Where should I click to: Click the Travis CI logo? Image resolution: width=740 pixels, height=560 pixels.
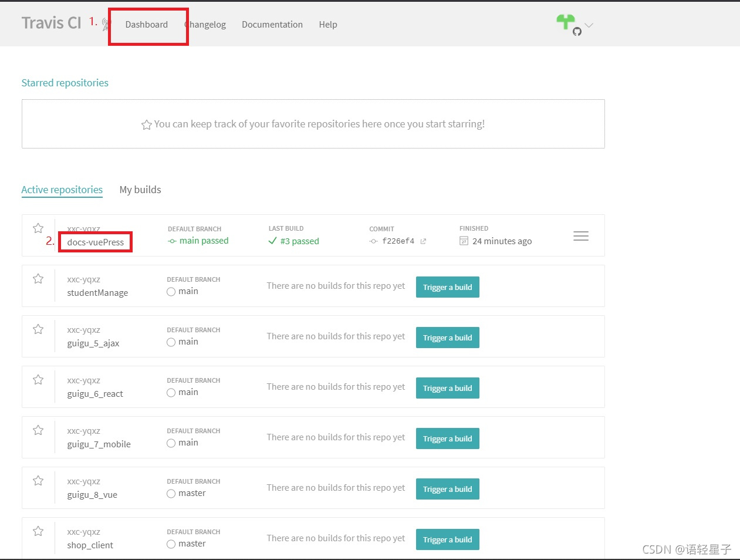pos(52,23)
